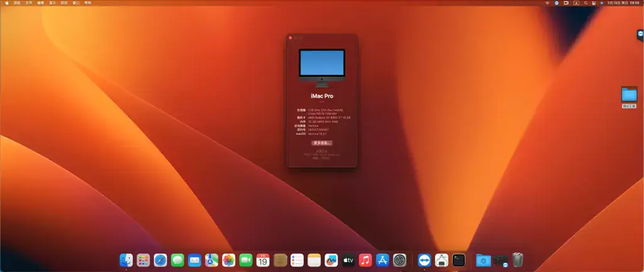This screenshot has width=644, height=272.
Task: Open System Settings from the Dock
Action: pos(399,260)
